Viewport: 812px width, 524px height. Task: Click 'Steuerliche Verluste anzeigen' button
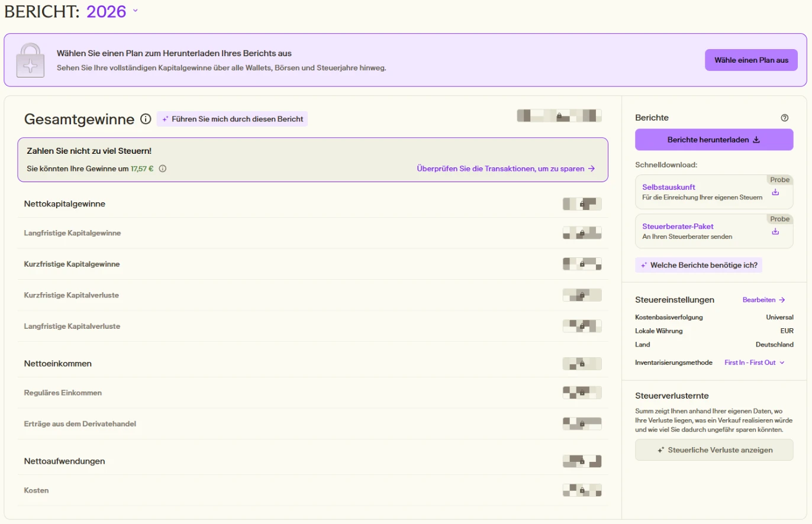tap(714, 449)
